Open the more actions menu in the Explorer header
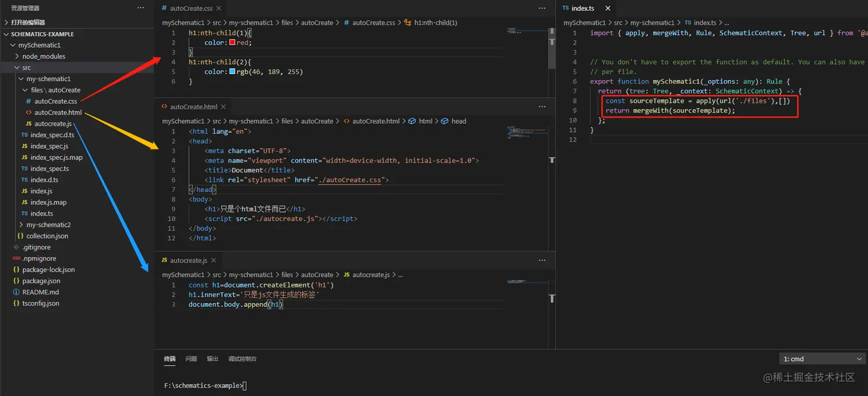Viewport: 868px width, 396px height. click(140, 7)
